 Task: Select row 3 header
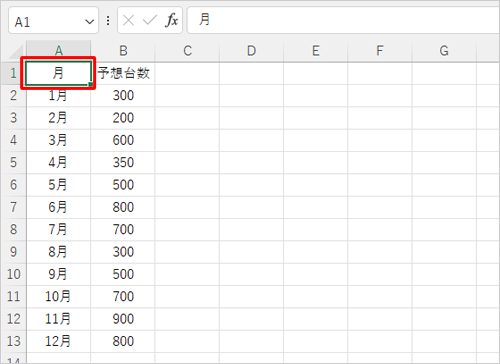tap(13, 118)
